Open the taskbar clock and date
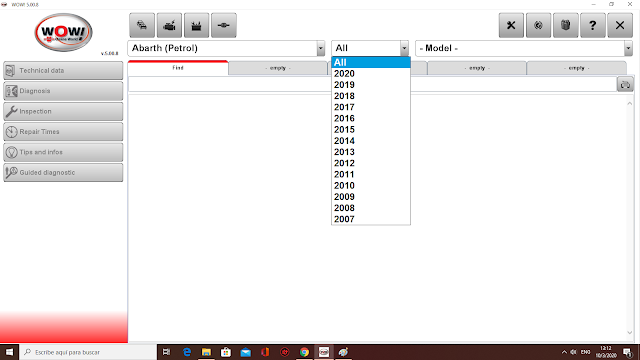640x360 pixels. [606, 352]
